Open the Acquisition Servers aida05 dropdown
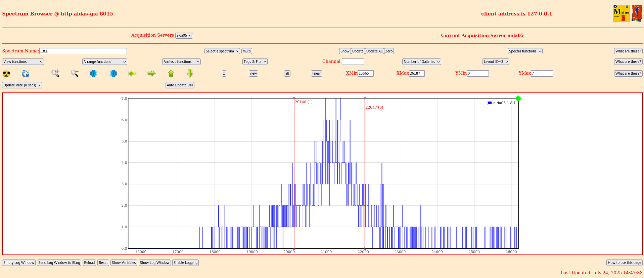 (x=184, y=36)
